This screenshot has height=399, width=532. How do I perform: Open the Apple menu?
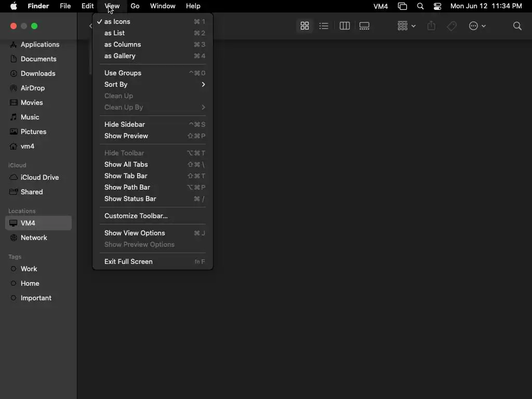(14, 6)
